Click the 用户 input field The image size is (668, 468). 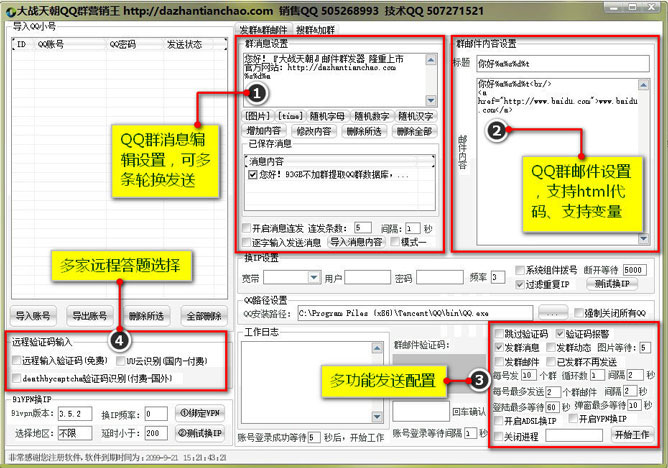pyautogui.click(x=367, y=278)
